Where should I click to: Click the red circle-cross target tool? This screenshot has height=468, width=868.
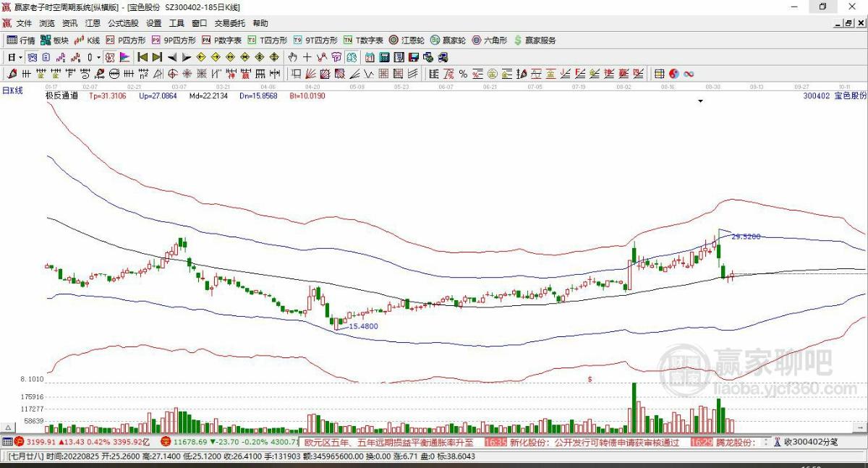(x=172, y=73)
